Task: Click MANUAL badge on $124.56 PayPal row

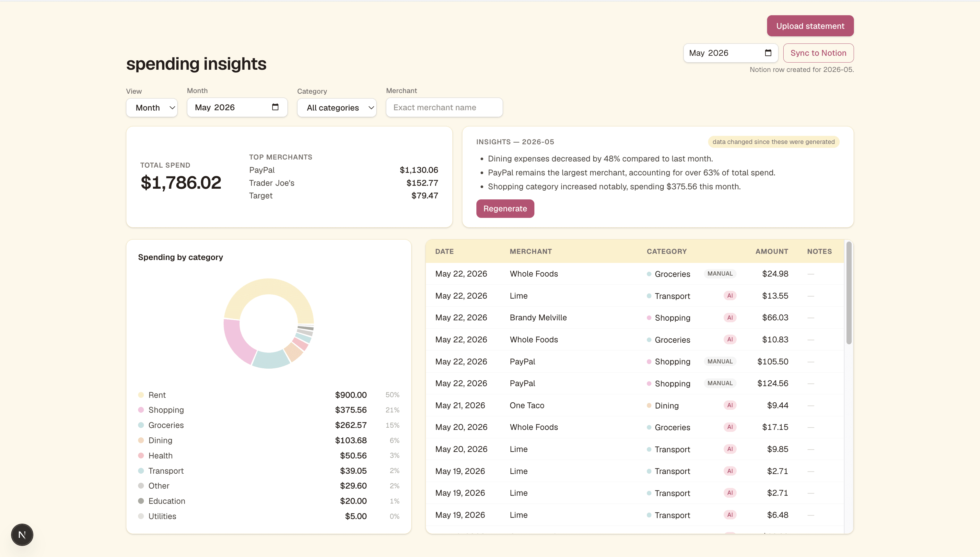Action: pos(720,383)
